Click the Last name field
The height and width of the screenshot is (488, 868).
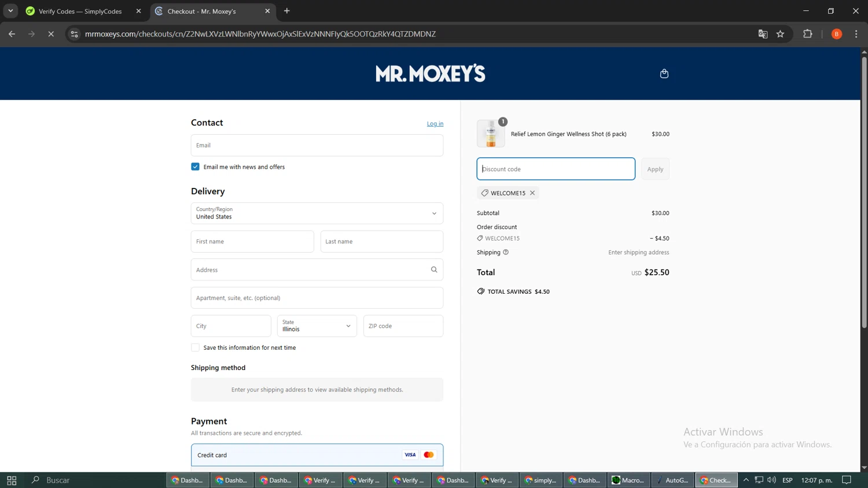[x=382, y=242]
